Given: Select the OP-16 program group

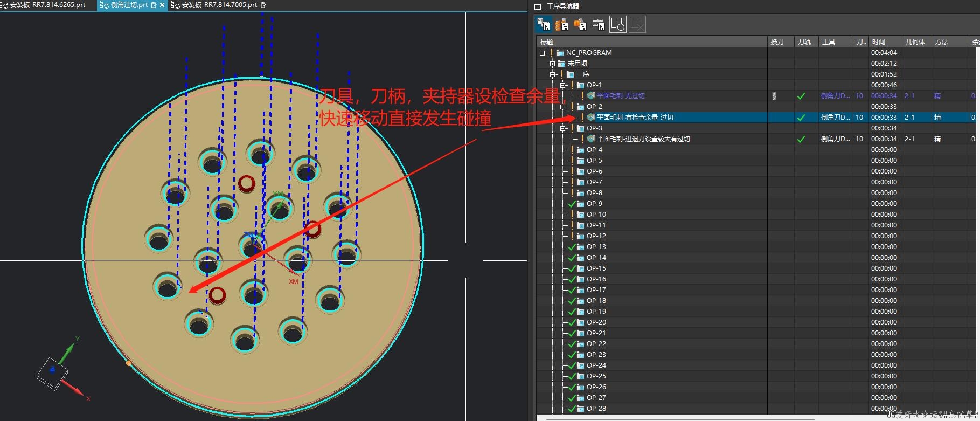Looking at the screenshot, I should tap(596, 279).
